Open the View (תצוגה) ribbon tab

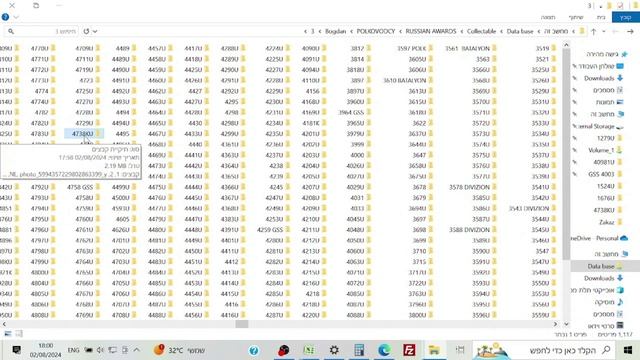[x=548, y=17]
